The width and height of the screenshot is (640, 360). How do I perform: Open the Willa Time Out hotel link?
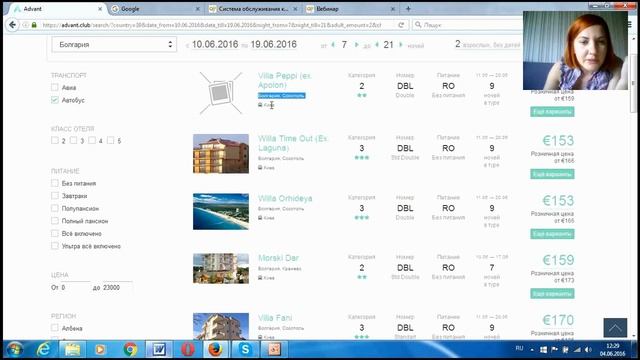(x=293, y=143)
